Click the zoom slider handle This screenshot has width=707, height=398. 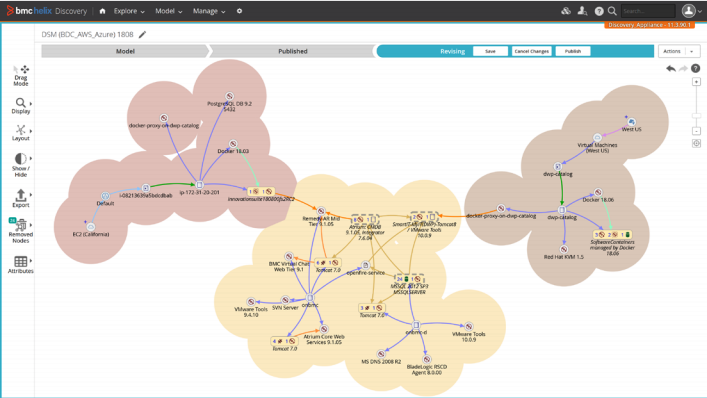696,116
